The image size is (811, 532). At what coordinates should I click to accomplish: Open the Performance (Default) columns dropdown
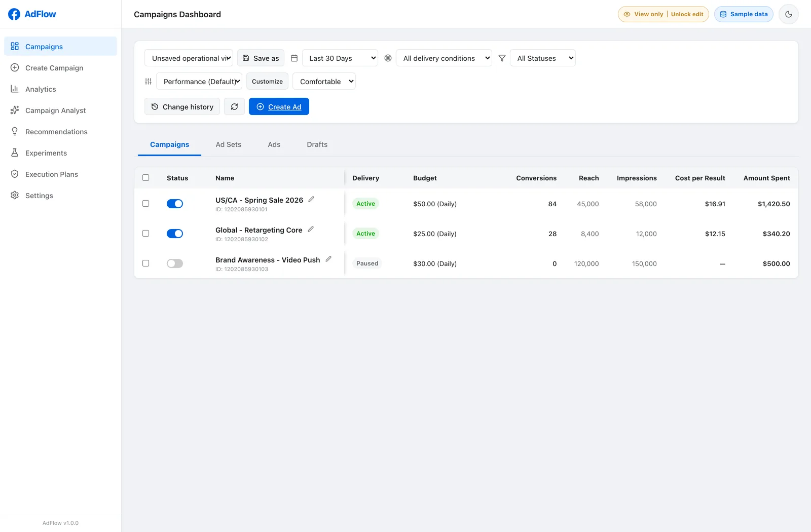point(199,82)
